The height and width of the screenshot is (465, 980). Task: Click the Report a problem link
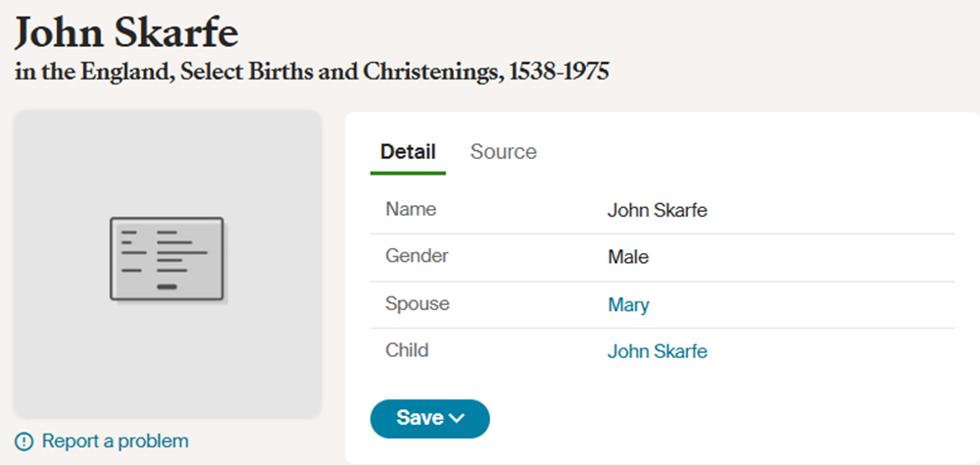[x=115, y=441]
